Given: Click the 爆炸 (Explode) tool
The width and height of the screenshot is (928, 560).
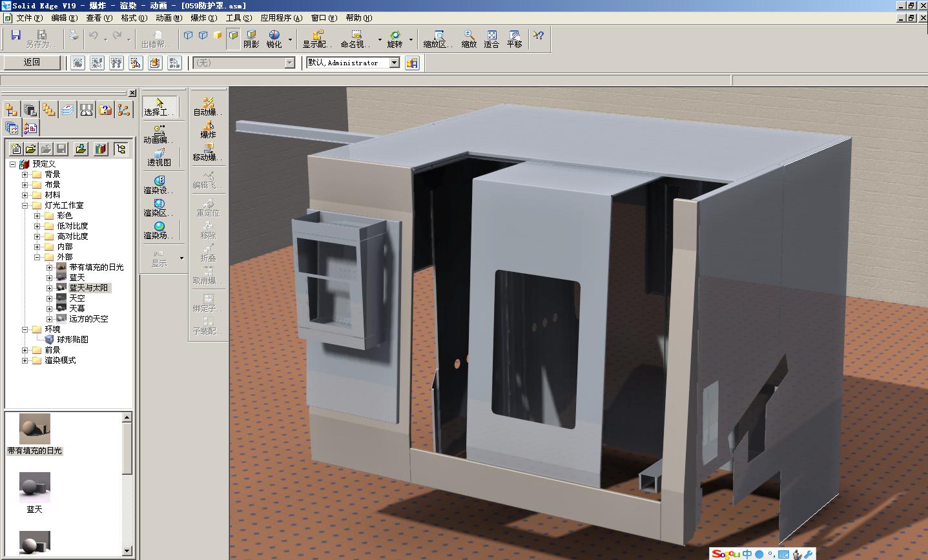Looking at the screenshot, I should pyautogui.click(x=208, y=130).
